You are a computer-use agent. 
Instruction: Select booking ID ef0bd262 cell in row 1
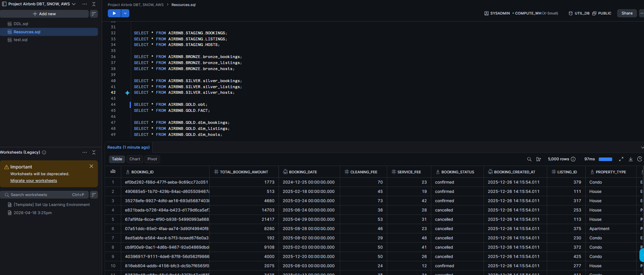(165, 182)
